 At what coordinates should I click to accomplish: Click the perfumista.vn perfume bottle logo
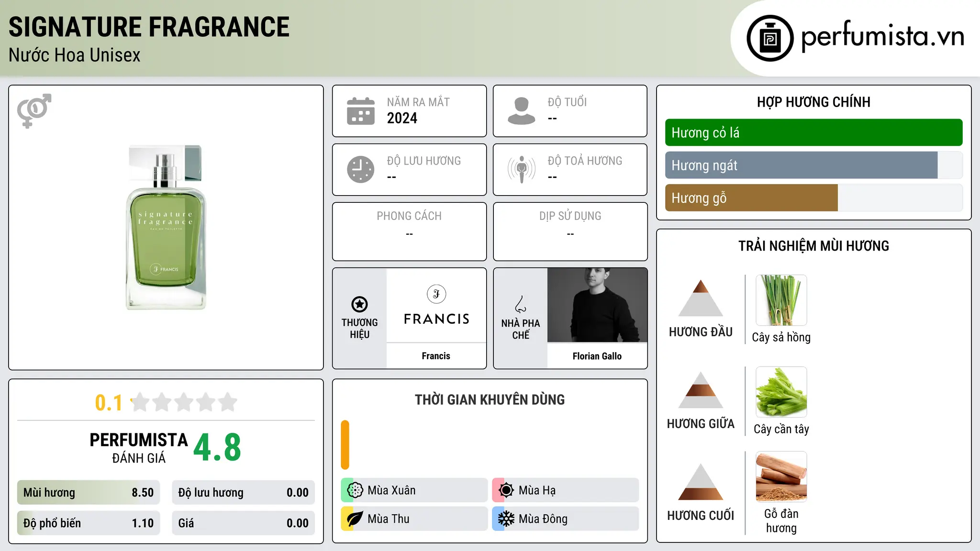pos(770,38)
